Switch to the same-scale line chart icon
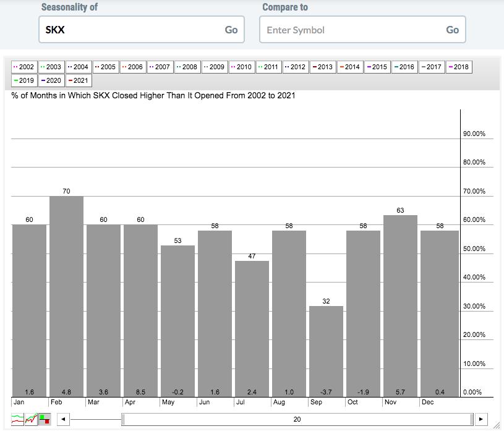The width and height of the screenshot is (504, 434). 31,419
